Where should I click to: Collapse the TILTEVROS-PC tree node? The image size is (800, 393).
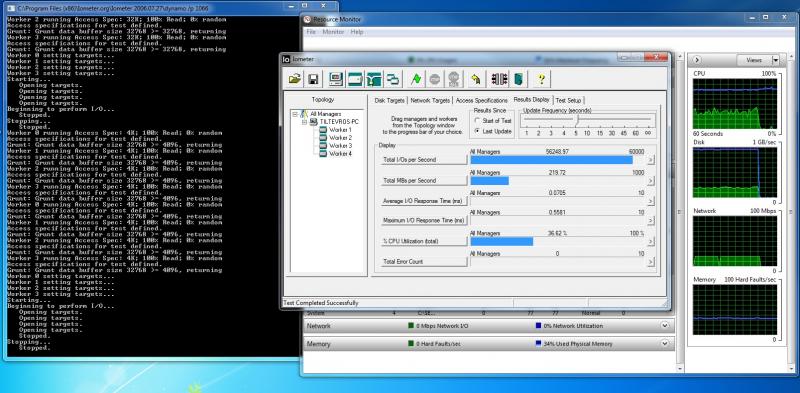(304, 122)
